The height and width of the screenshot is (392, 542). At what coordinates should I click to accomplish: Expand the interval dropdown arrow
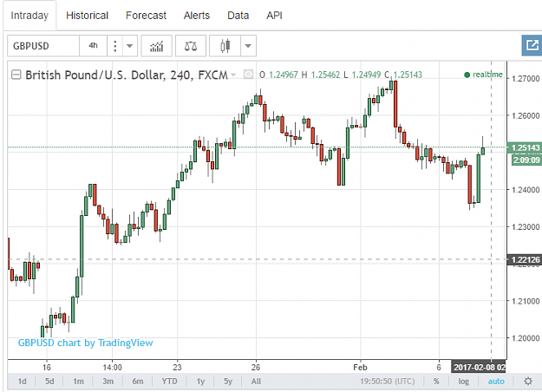point(130,46)
